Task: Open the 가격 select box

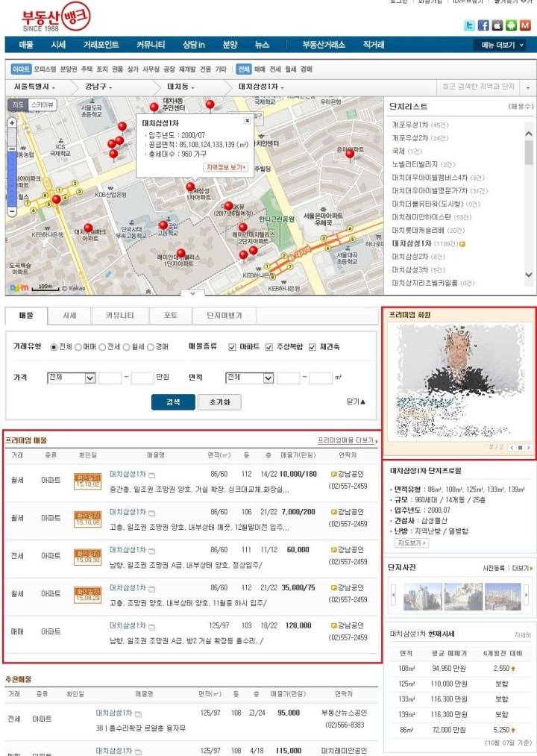Action: point(72,378)
